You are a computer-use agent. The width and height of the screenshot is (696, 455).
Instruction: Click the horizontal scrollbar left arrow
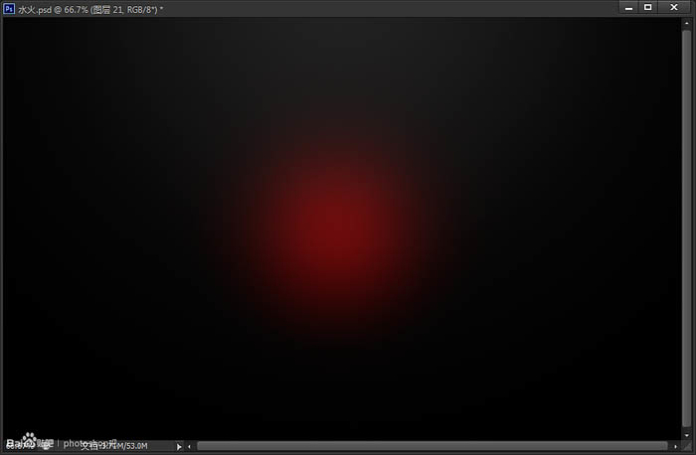[190, 447]
